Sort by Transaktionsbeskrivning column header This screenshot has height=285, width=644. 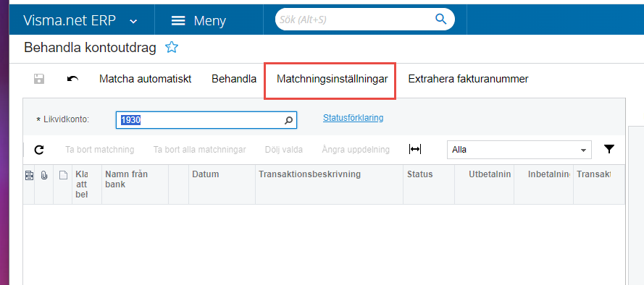tap(329, 184)
